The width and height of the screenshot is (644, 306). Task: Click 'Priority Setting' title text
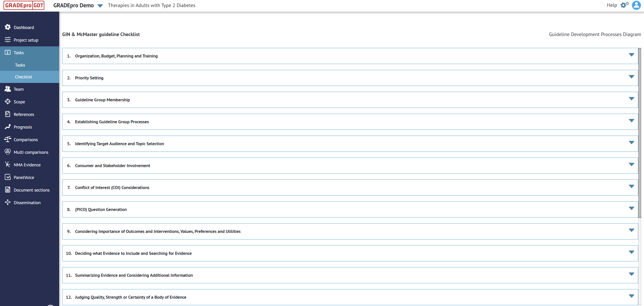click(x=89, y=78)
